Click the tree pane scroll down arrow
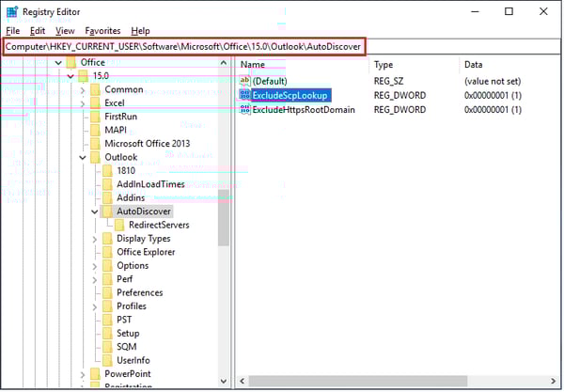The image size is (564, 392). 224,382
